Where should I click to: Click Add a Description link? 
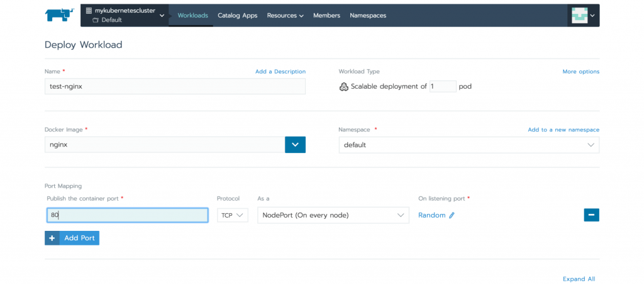[280, 72]
